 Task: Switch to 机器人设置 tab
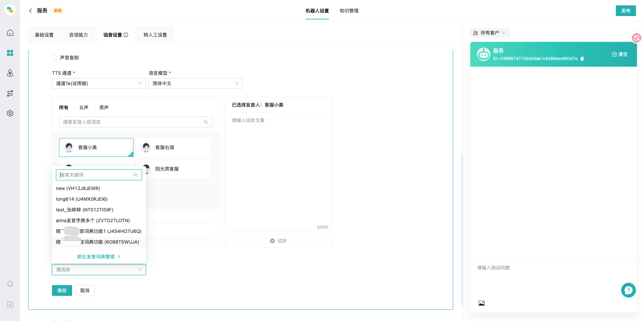[x=317, y=11]
